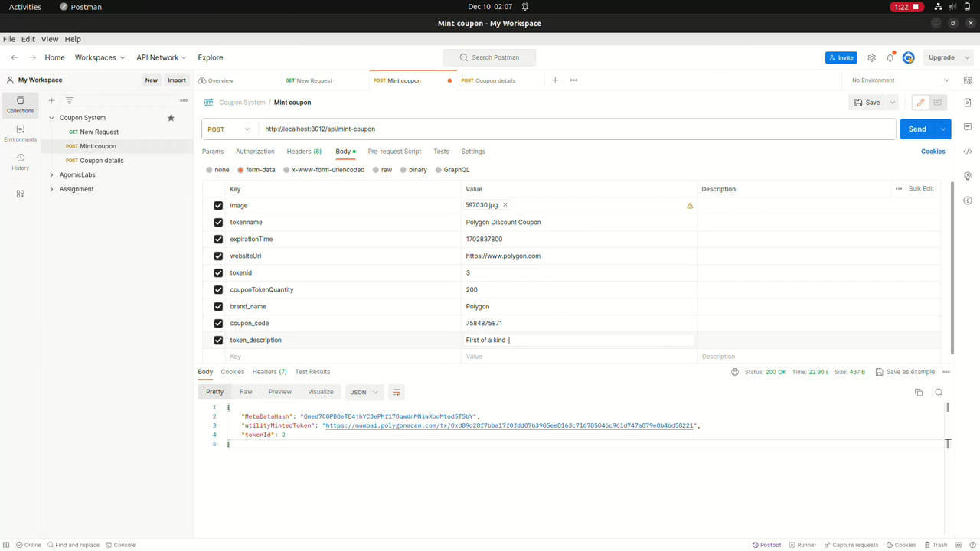
Task: Expand the Assignment collection
Action: 51,189
